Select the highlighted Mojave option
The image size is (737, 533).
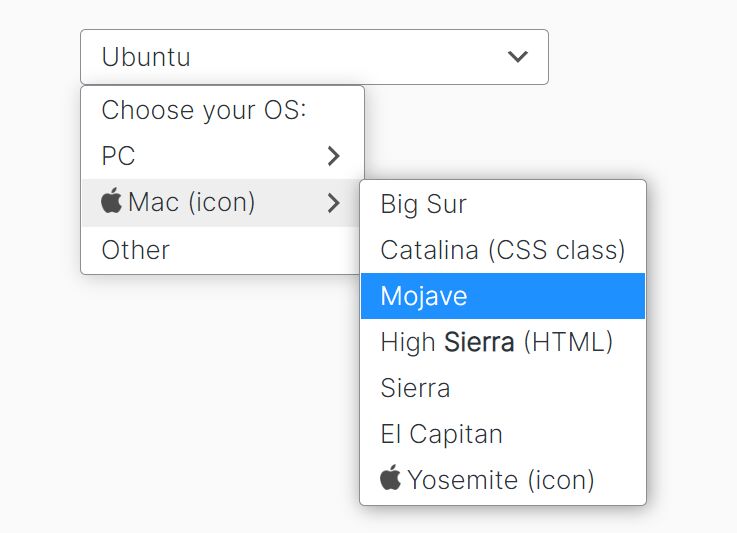[x=503, y=296]
